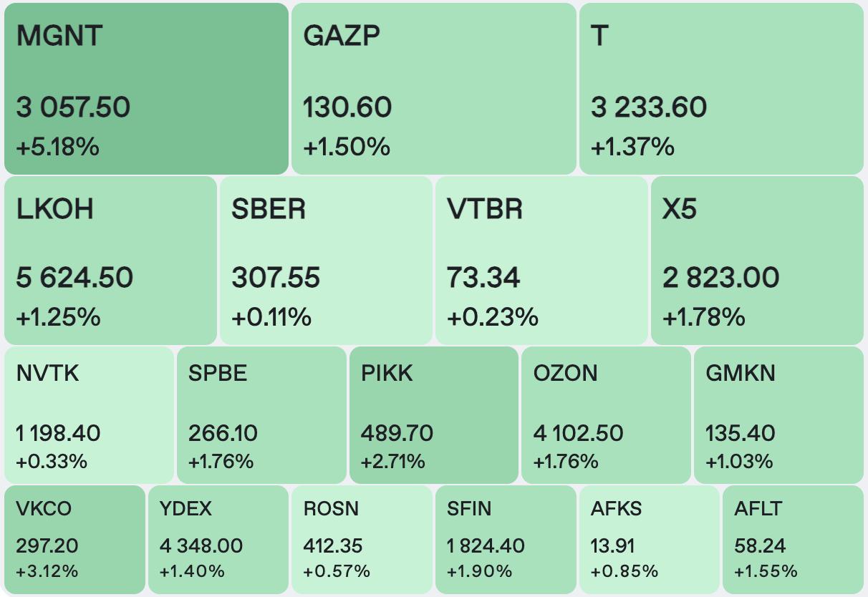Open the AFKS tile at 13.91

pos(649,540)
